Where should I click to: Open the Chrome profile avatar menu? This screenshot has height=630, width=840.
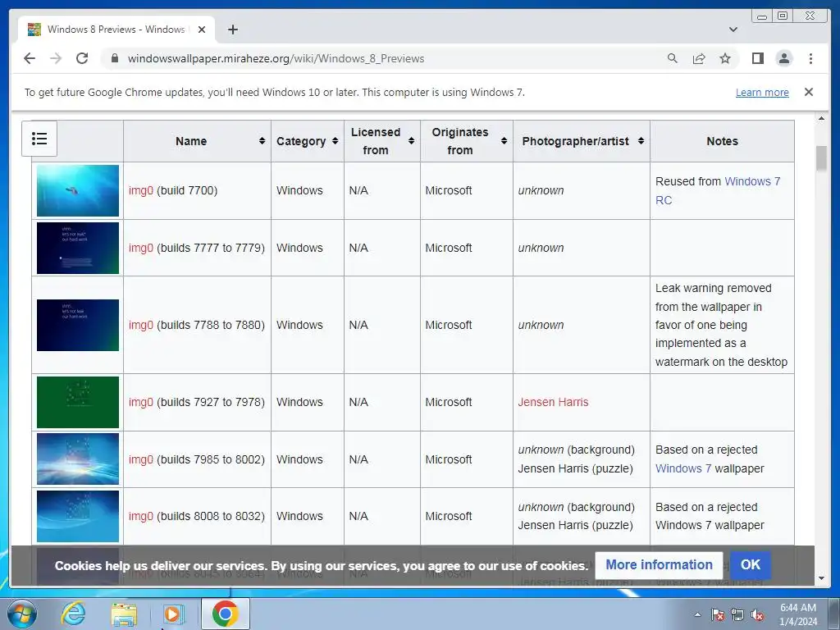point(783,58)
